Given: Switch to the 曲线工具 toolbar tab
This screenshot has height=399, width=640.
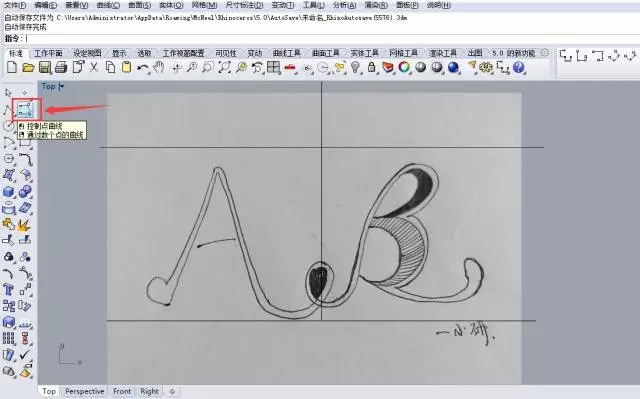Looking at the screenshot, I should [286, 53].
